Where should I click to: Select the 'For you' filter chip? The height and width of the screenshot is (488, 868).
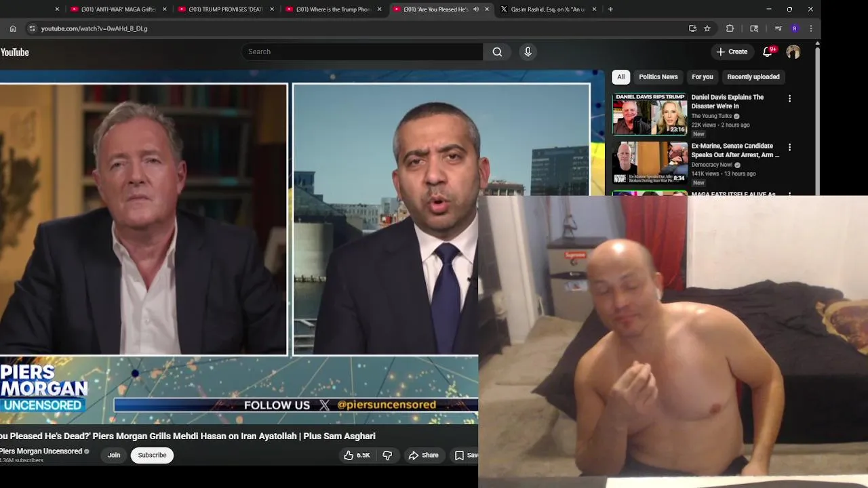(703, 77)
